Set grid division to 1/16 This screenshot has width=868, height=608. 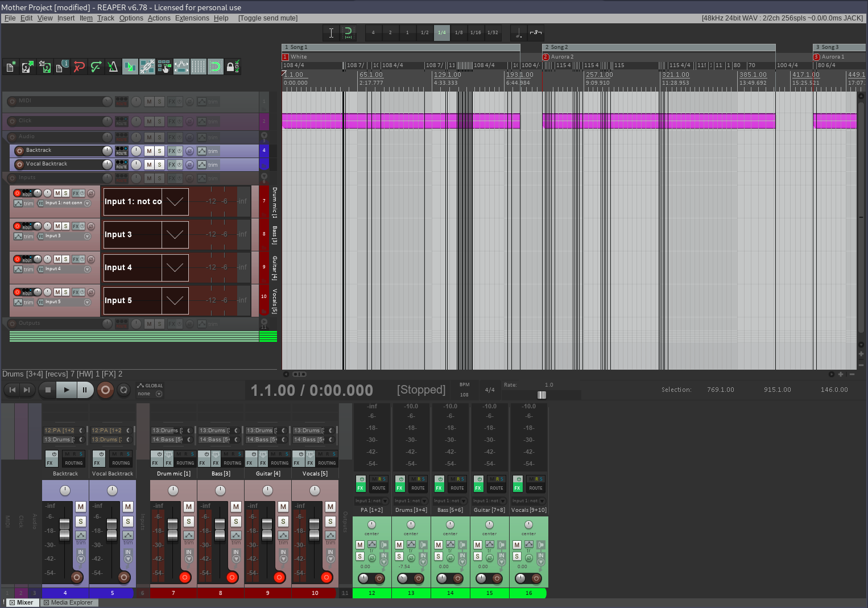coord(476,33)
